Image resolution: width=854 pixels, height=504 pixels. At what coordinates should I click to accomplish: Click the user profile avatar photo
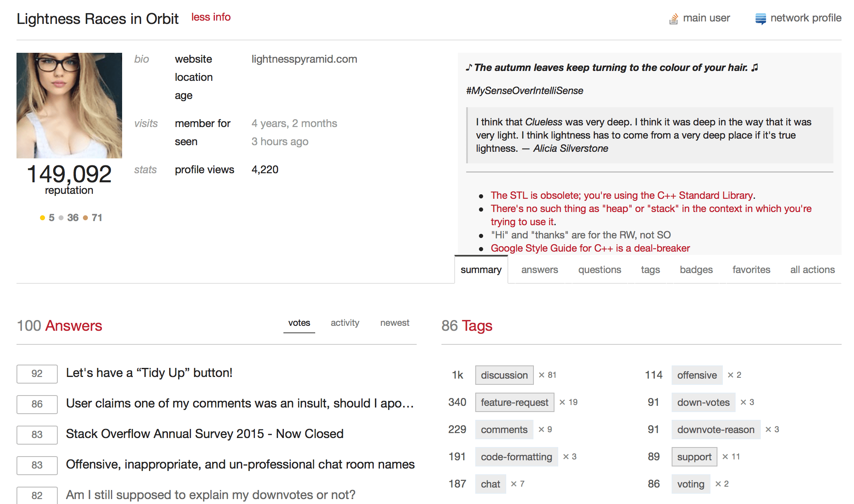point(69,106)
